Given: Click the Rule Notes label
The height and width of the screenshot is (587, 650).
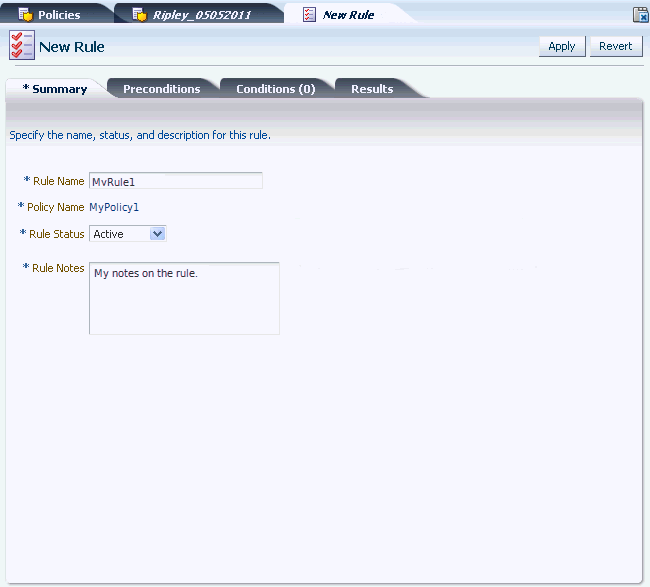Looking at the screenshot, I should pos(58,268).
